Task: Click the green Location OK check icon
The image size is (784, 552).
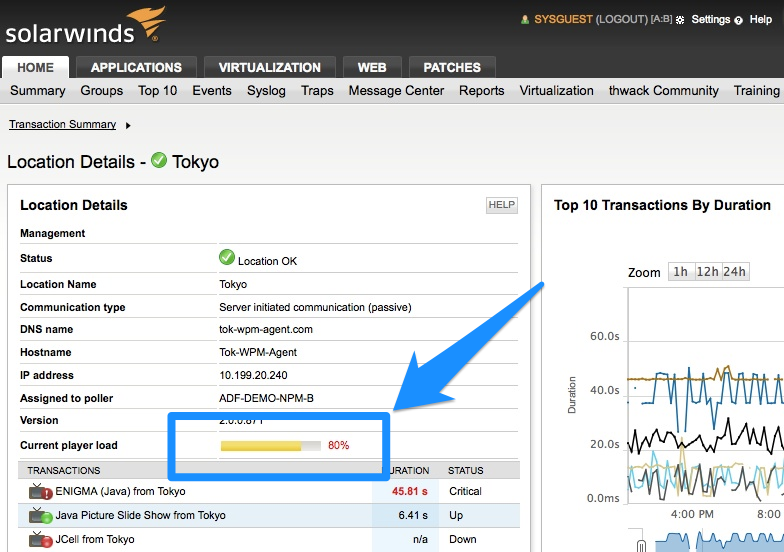Action: (226, 257)
